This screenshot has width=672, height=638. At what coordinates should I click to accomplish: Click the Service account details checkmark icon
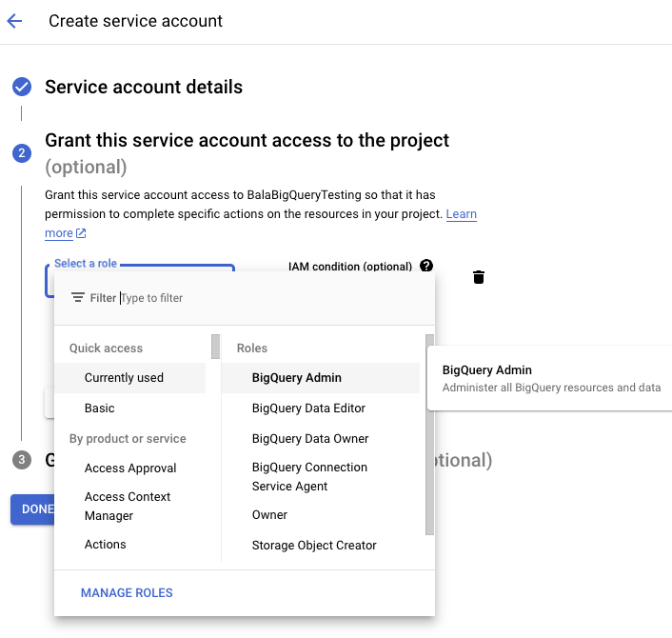pyautogui.click(x=22, y=87)
